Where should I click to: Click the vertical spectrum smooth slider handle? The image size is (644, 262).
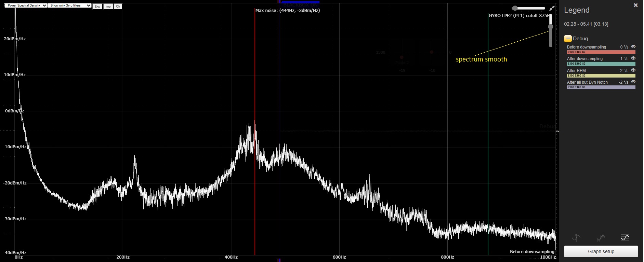pyautogui.click(x=551, y=27)
